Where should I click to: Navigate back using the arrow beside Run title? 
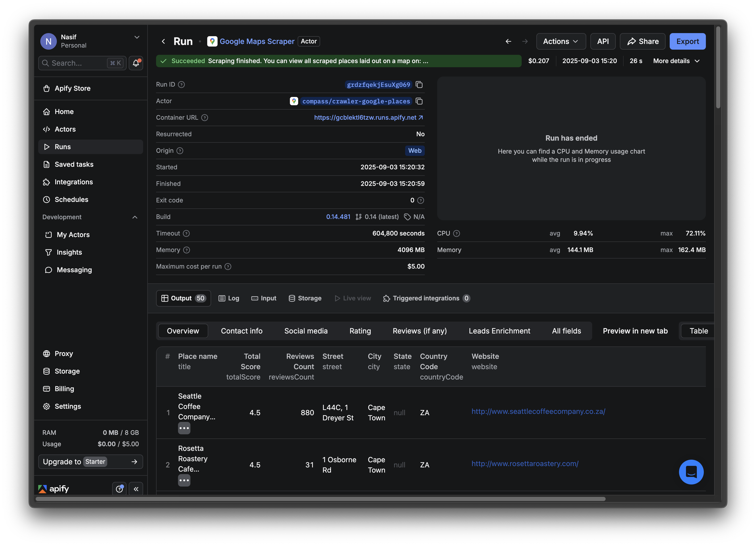(163, 41)
